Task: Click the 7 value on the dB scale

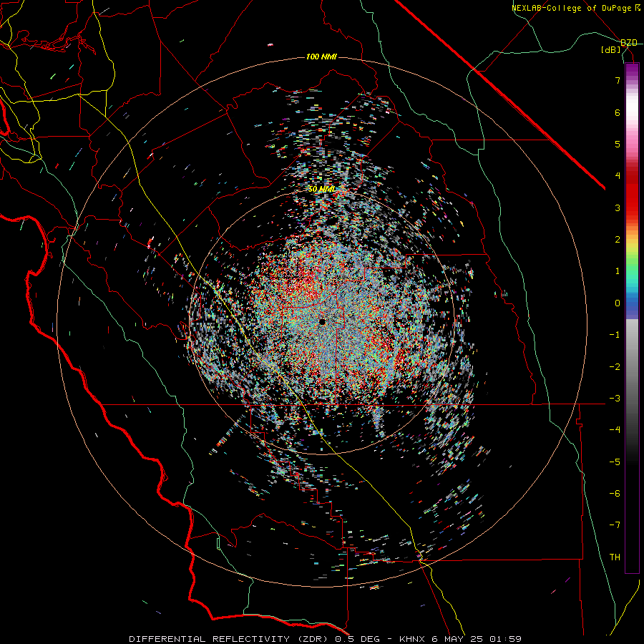Action: [x=618, y=80]
